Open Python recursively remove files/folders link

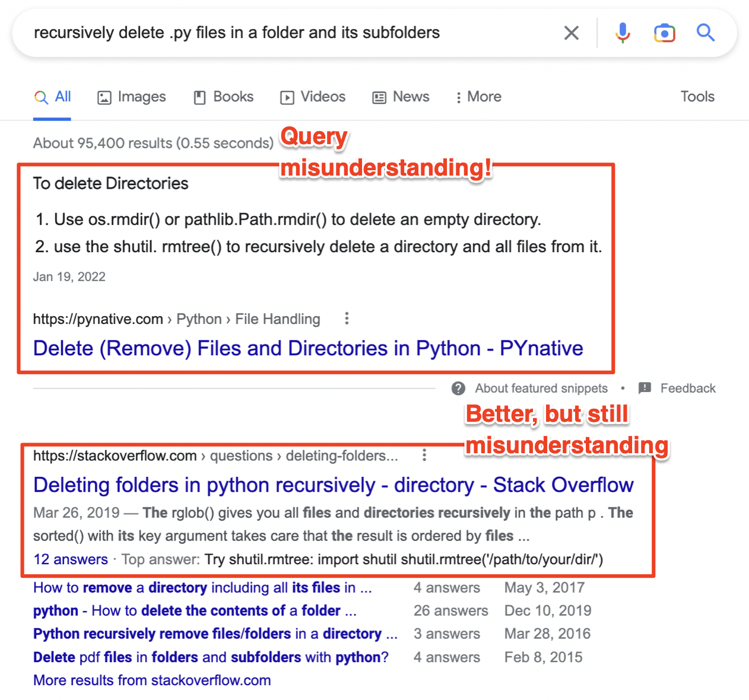click(215, 634)
